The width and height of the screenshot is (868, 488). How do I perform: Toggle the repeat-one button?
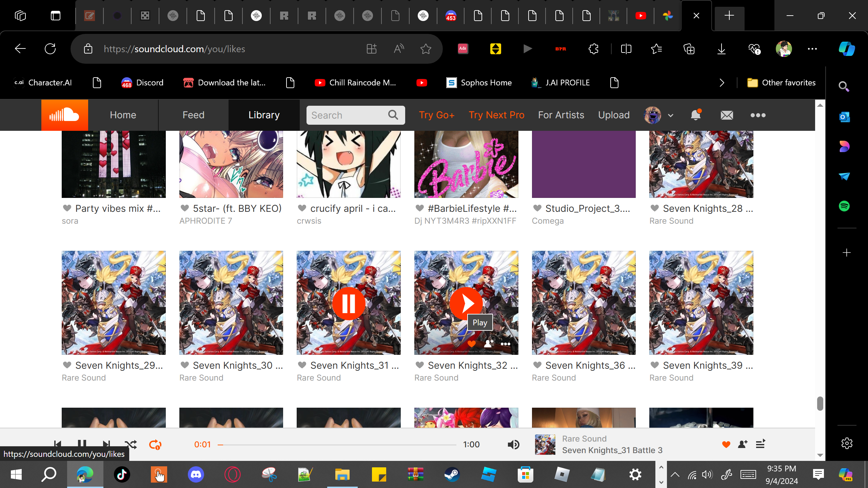point(155,444)
